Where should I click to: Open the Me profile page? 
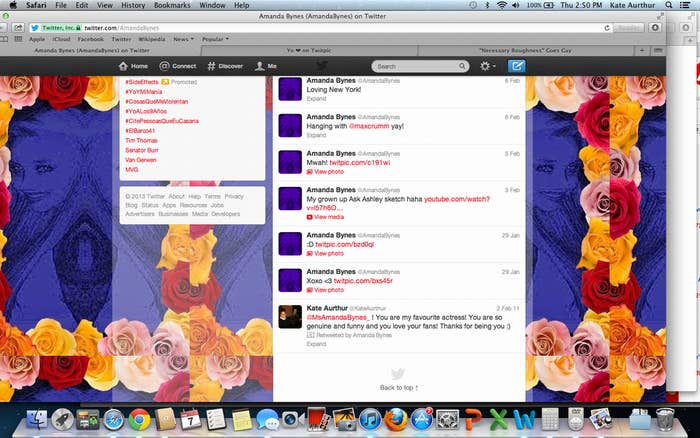click(x=266, y=66)
